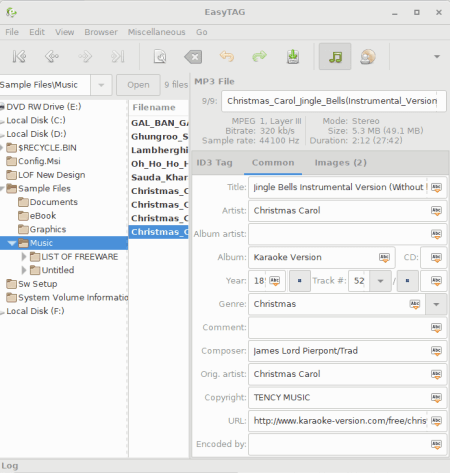
Task: Expand the LIST OF FREEWARE folder
Action: (24, 257)
